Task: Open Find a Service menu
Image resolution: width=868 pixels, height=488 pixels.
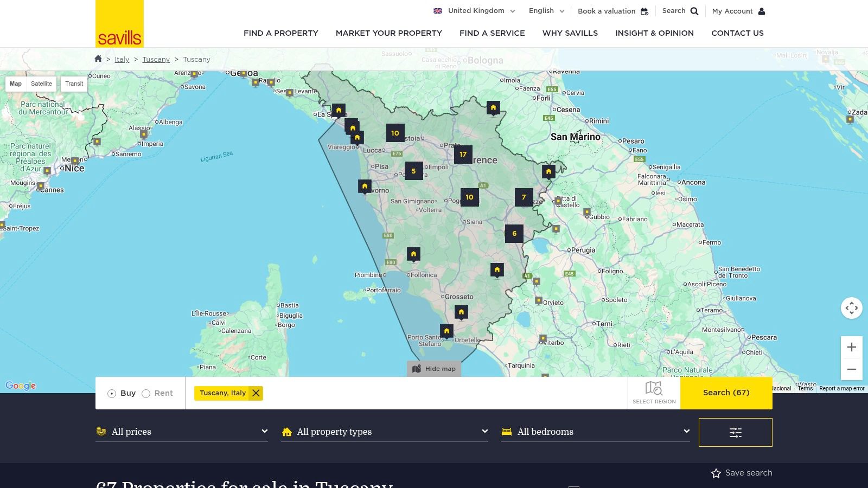Action: 492,33
